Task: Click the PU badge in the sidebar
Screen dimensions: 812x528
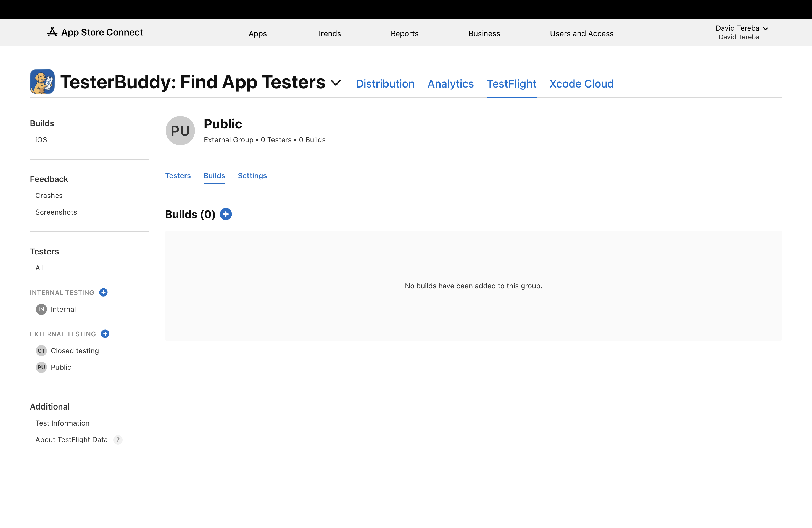Action: [x=41, y=367]
